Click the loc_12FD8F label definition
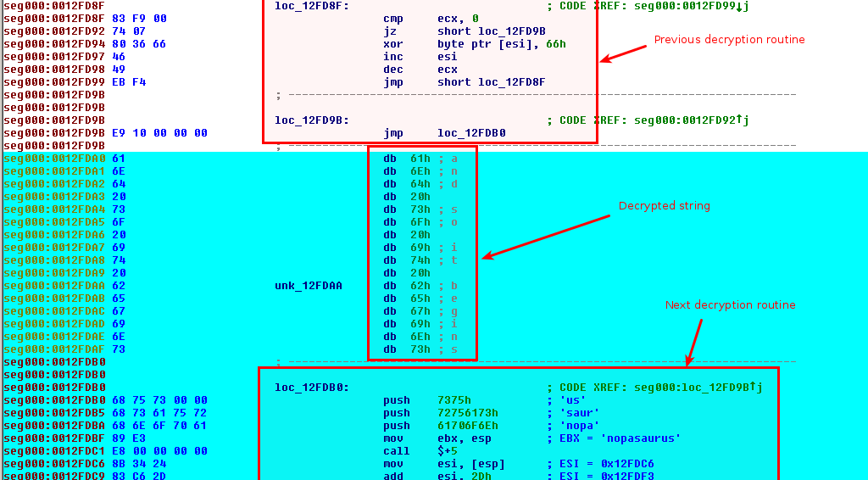Screen dimensions: 868x480 coord(310,6)
